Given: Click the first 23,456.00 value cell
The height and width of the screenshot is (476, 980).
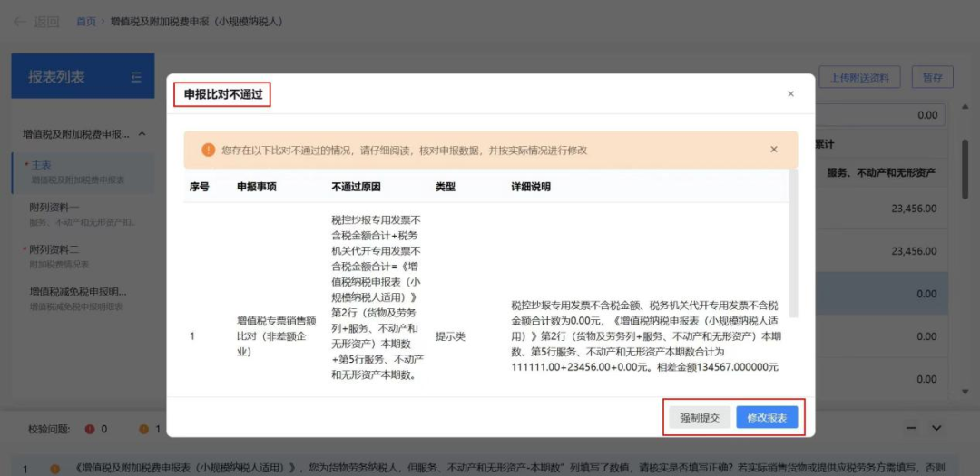Looking at the screenshot, I should pos(914,209).
